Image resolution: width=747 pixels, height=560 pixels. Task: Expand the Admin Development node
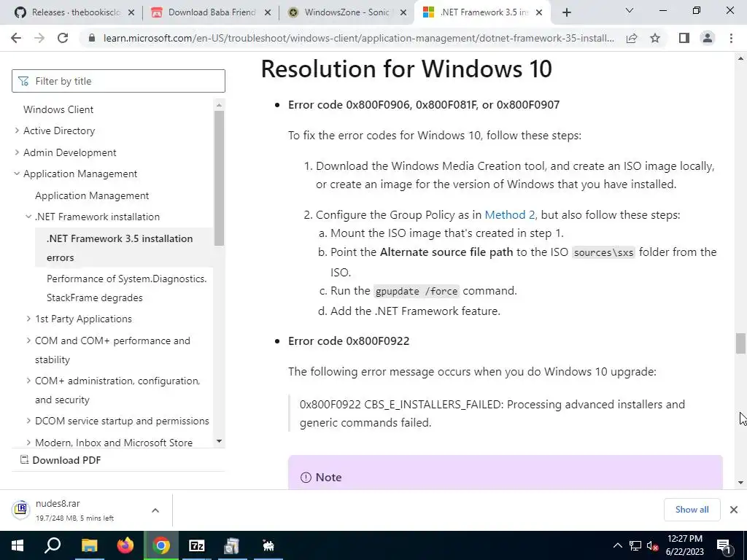point(18,152)
